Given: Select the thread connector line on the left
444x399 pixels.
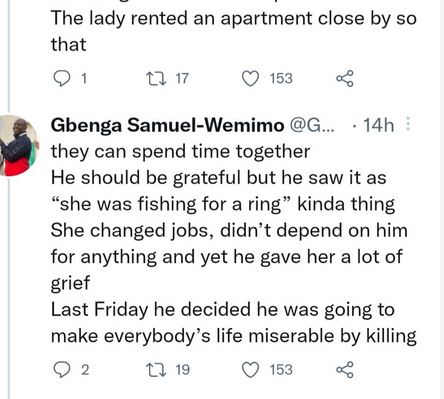Looking at the screenshot, I should (x=9, y=57).
